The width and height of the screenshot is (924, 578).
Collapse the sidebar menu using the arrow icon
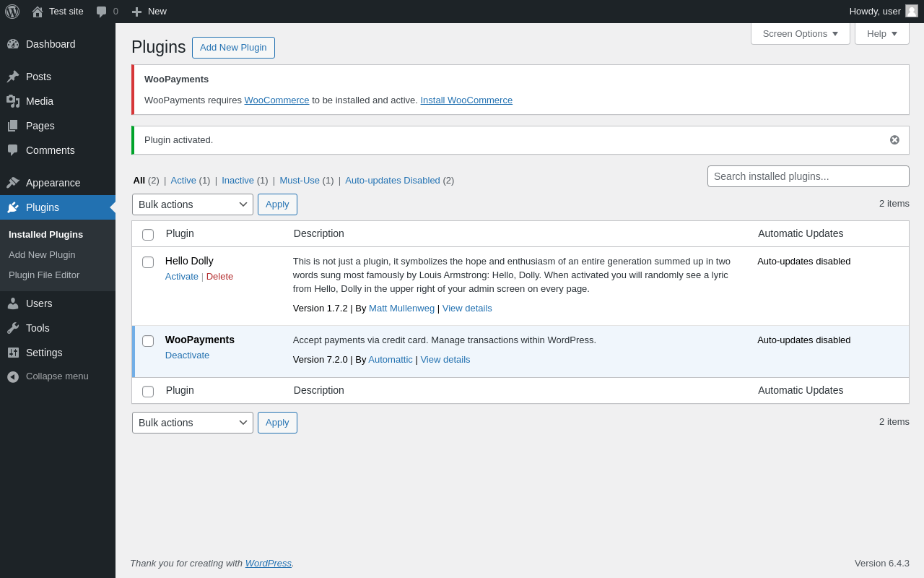click(13, 376)
